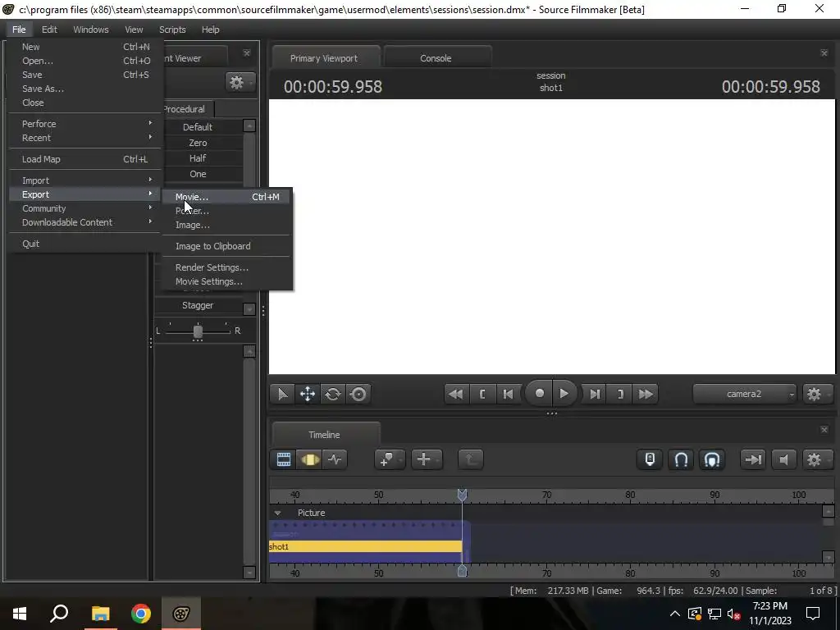
Task: Toggle timeline snapping magnet
Action: (681, 459)
